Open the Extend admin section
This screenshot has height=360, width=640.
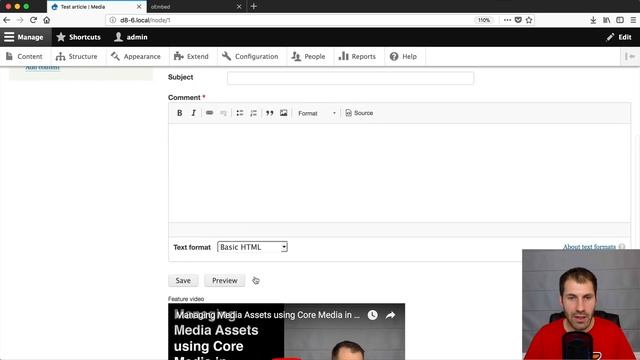(x=191, y=56)
